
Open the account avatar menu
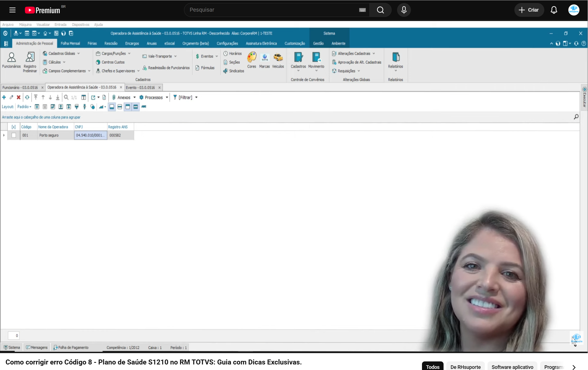(574, 10)
